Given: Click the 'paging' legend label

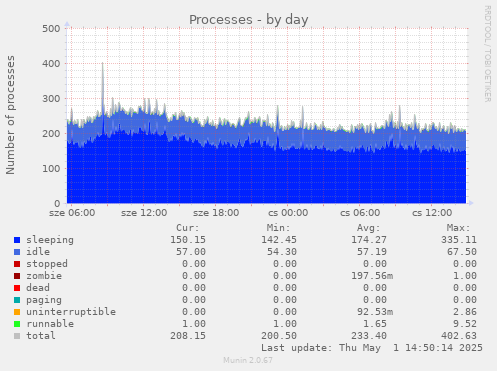Looking at the screenshot, I should [x=44, y=300].
